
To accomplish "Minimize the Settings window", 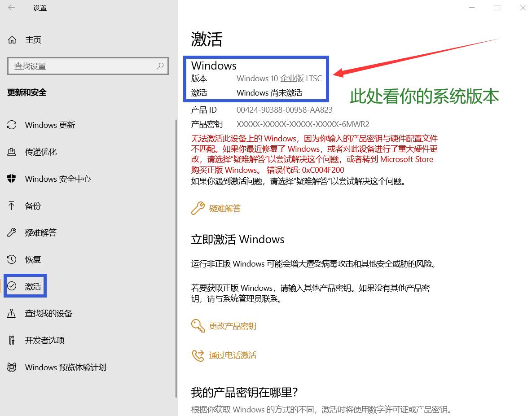I will click(471, 8).
